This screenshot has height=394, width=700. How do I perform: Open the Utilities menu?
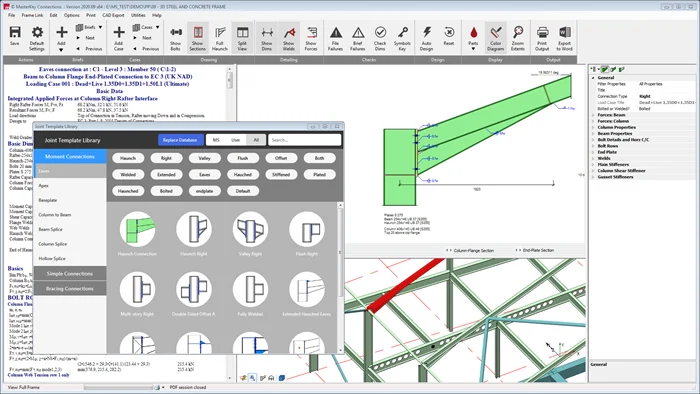138,15
